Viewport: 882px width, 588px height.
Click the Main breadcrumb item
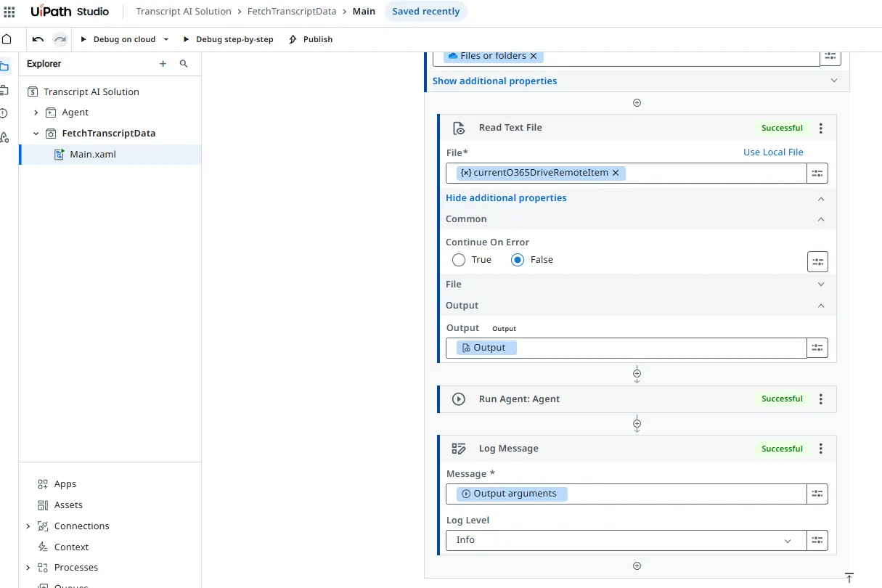364,12
